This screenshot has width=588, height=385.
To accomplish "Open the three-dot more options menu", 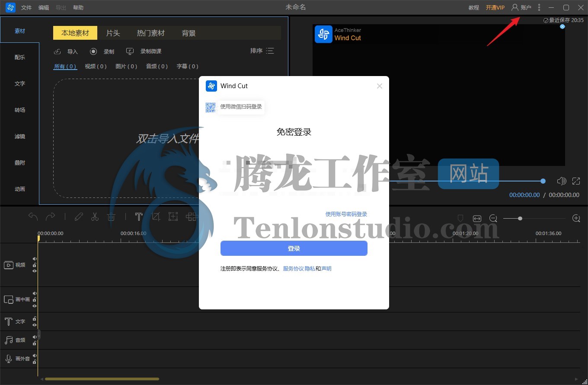I will click(x=539, y=7).
